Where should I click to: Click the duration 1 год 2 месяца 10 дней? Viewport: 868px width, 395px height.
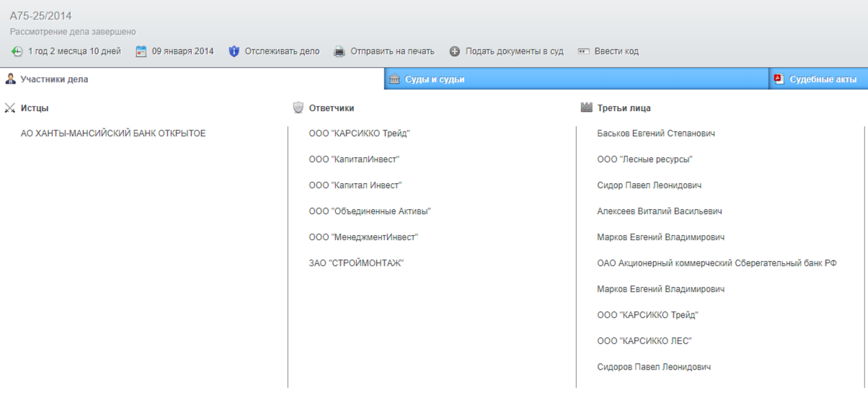point(74,51)
